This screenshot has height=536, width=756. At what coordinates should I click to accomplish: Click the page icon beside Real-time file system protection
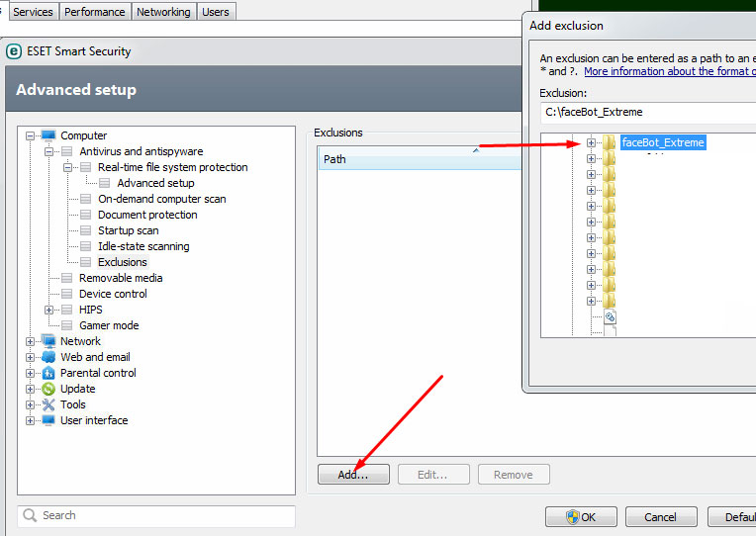click(85, 167)
